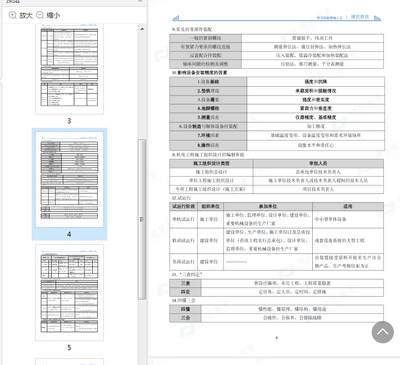Close the thumbnail preview panel

pyautogui.click(x=140, y=1)
